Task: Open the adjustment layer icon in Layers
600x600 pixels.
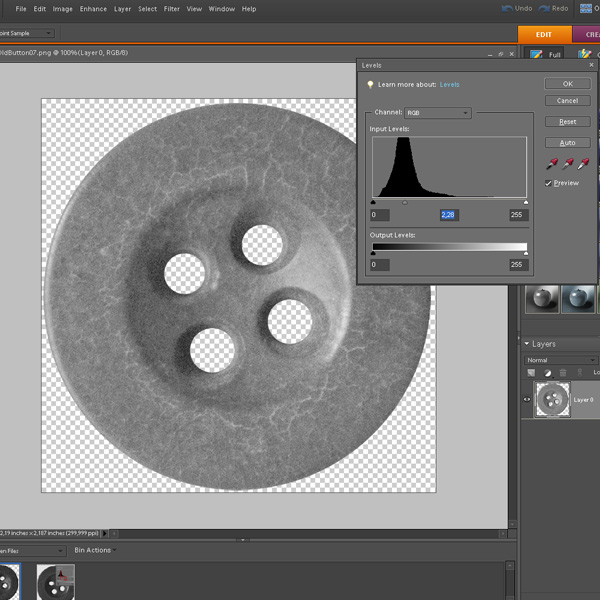Action: [x=548, y=373]
